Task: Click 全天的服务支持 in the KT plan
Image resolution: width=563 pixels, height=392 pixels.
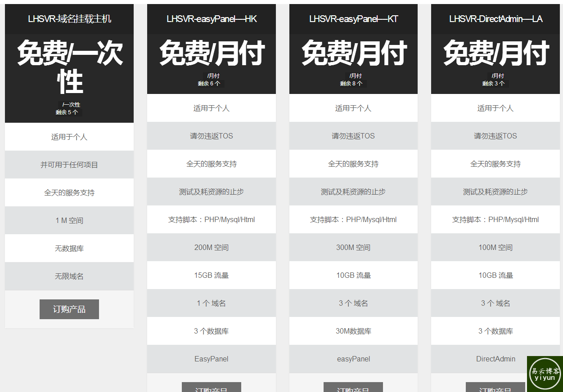Action: point(353,164)
